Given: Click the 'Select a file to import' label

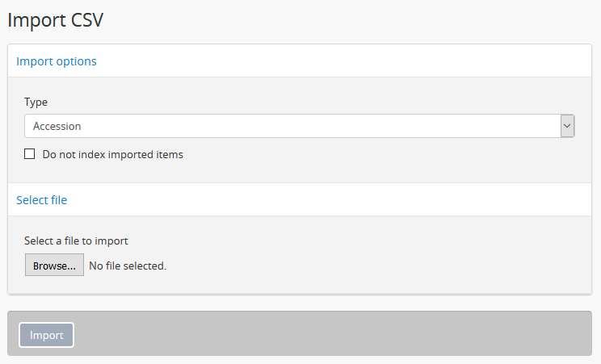Looking at the screenshot, I should click(76, 241).
